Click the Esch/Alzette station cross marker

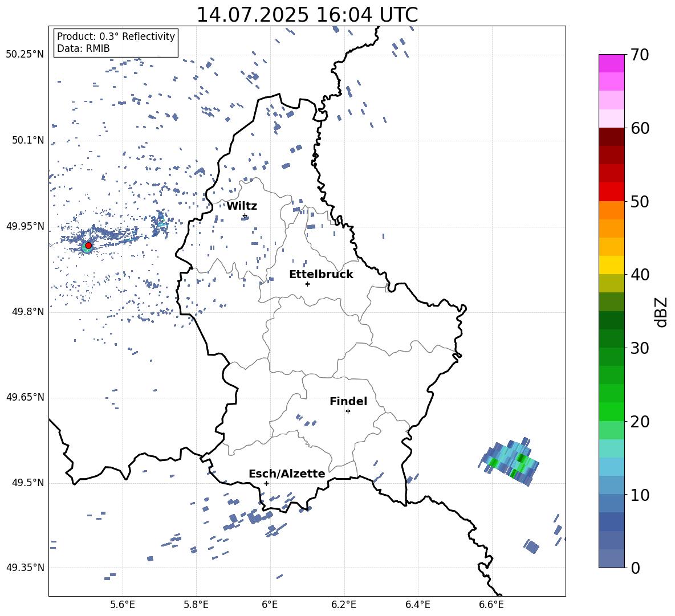[x=266, y=483]
